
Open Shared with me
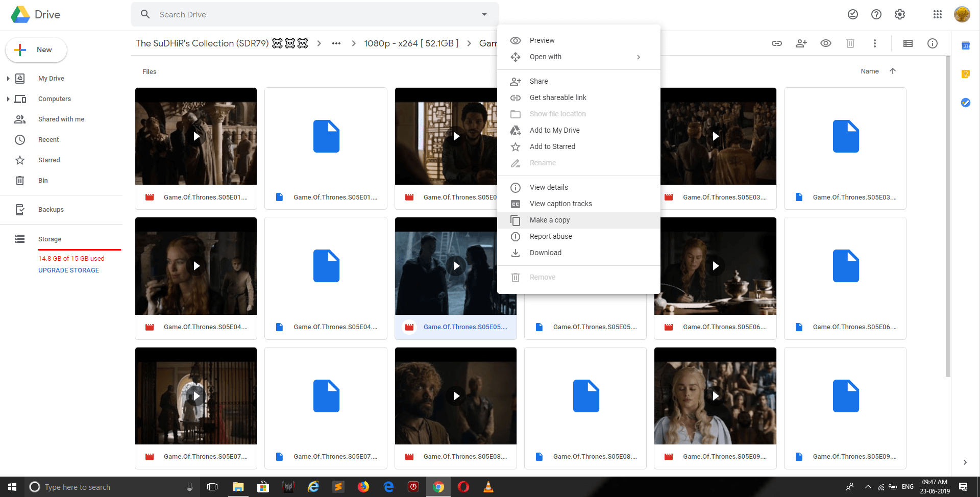pos(61,119)
